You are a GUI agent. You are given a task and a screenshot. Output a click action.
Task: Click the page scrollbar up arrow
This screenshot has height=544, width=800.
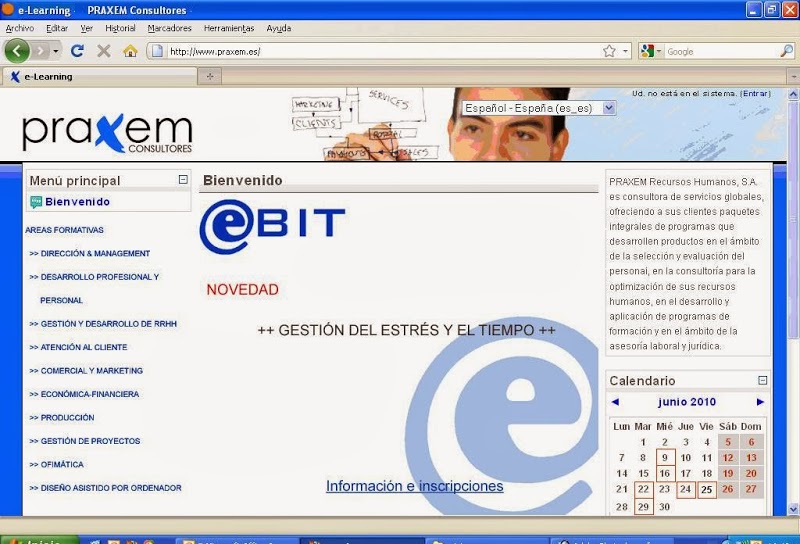tap(793, 94)
